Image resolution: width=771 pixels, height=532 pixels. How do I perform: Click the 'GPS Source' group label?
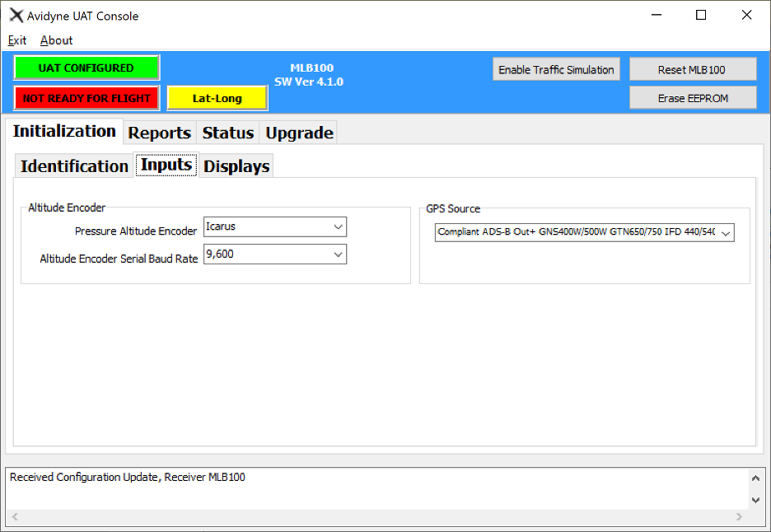point(453,208)
